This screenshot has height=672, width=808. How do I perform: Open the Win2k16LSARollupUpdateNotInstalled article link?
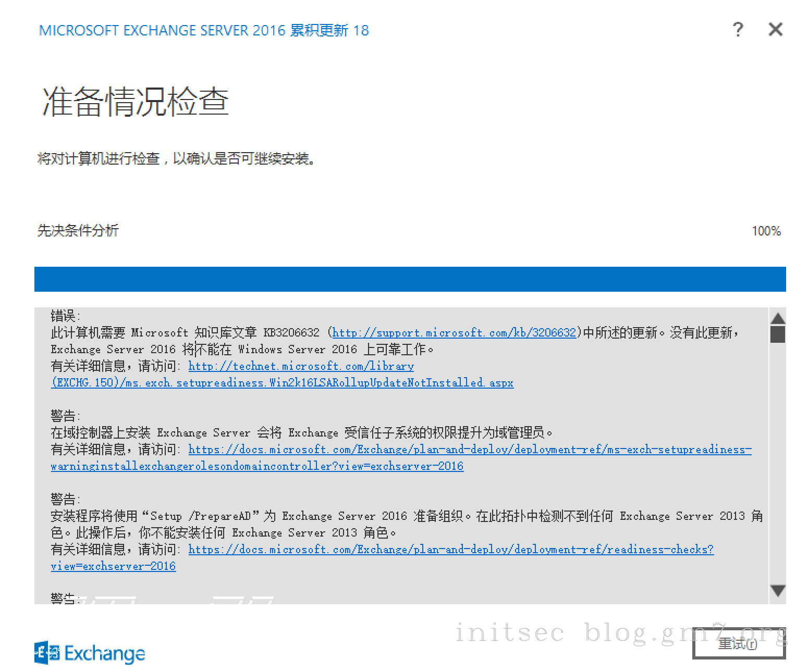pyautogui.click(x=281, y=383)
